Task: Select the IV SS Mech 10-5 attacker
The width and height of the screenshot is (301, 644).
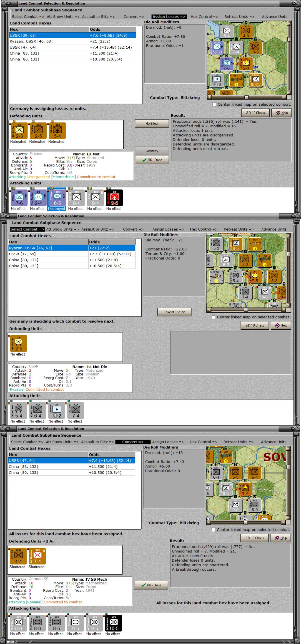Action: pos(113,623)
